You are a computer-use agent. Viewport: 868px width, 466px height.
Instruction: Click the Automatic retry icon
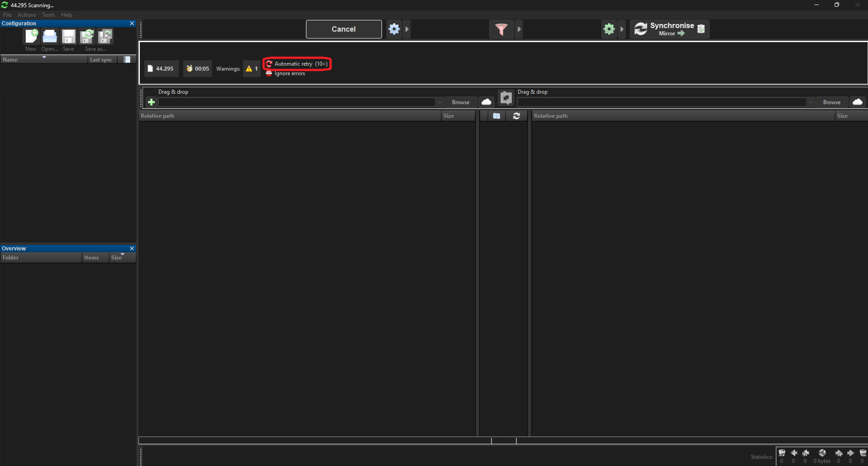coord(269,64)
